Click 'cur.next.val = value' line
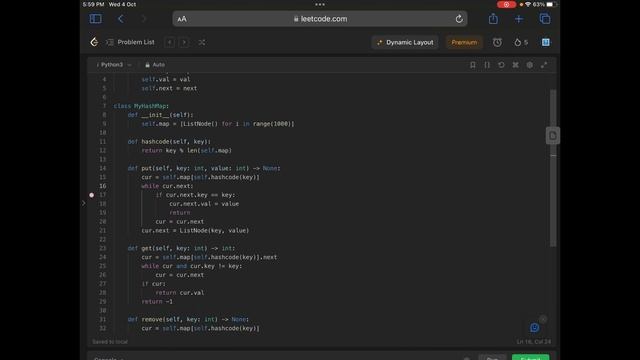This screenshot has width=640, height=360. (204, 204)
